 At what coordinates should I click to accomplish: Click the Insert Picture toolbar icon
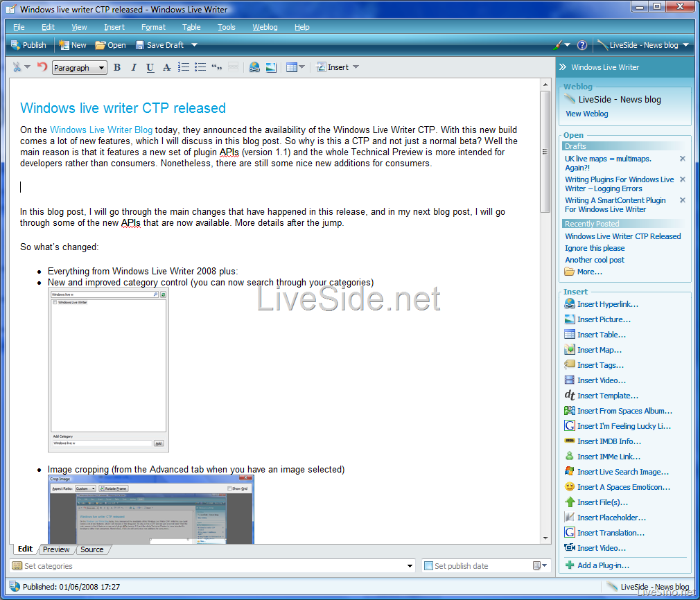click(271, 67)
